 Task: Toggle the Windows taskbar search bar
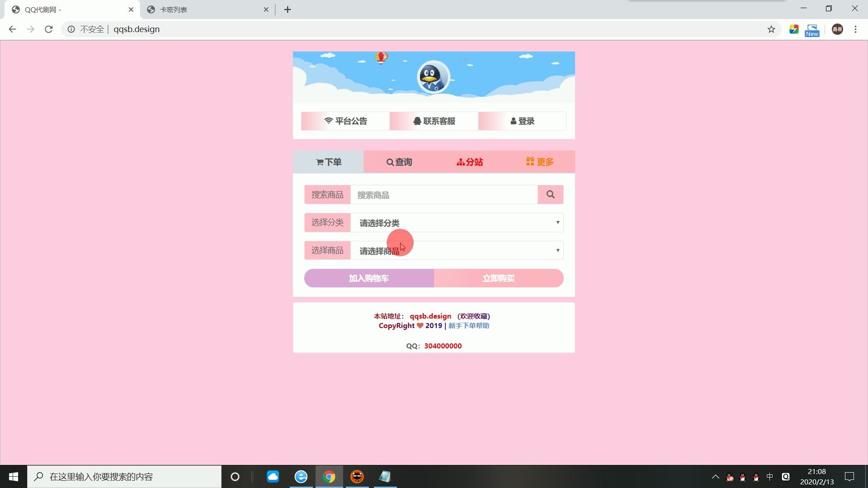tap(123, 477)
